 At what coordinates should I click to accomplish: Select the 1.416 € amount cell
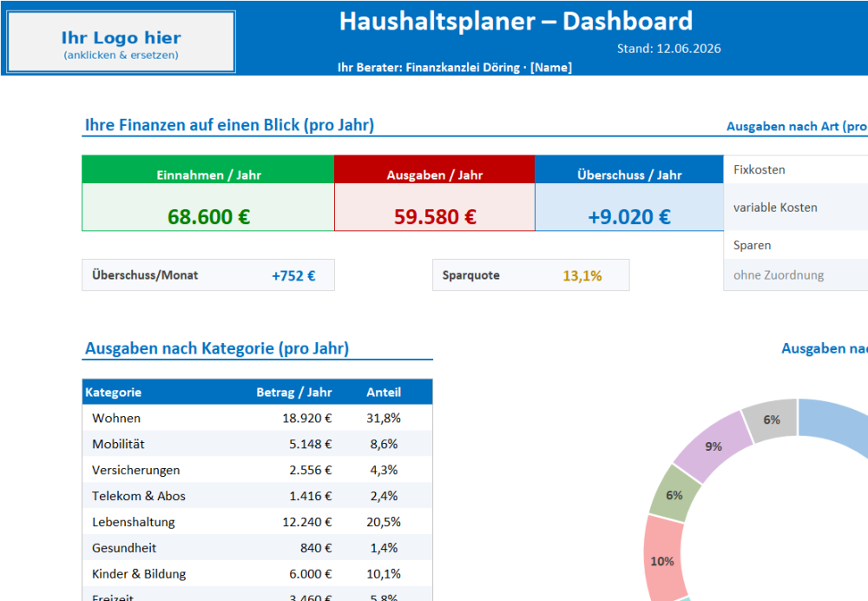click(x=311, y=496)
